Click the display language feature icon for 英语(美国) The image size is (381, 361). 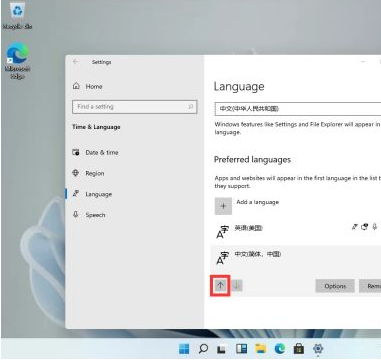coord(355,227)
